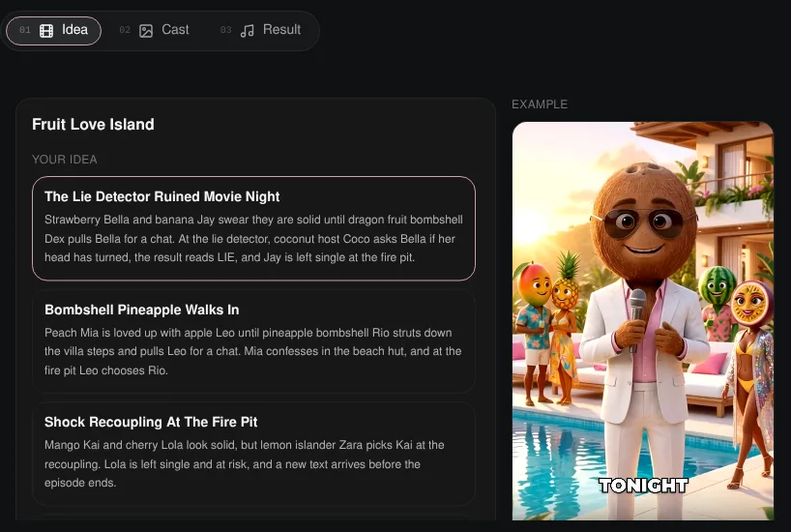Click the image icon beside Cast
The image size is (791, 532).
coord(146,31)
